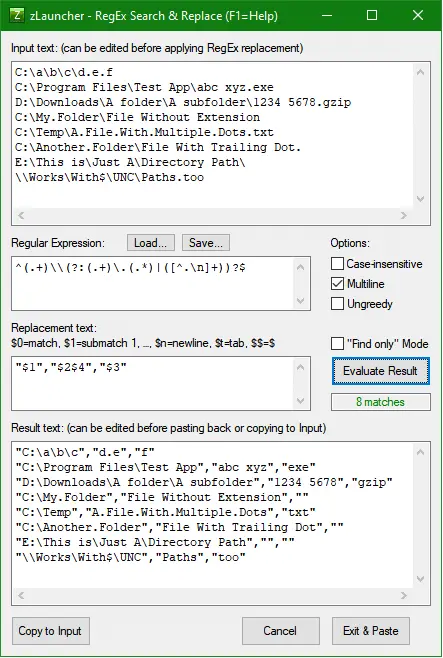Click the Result text left scroll arrow

point(21,595)
